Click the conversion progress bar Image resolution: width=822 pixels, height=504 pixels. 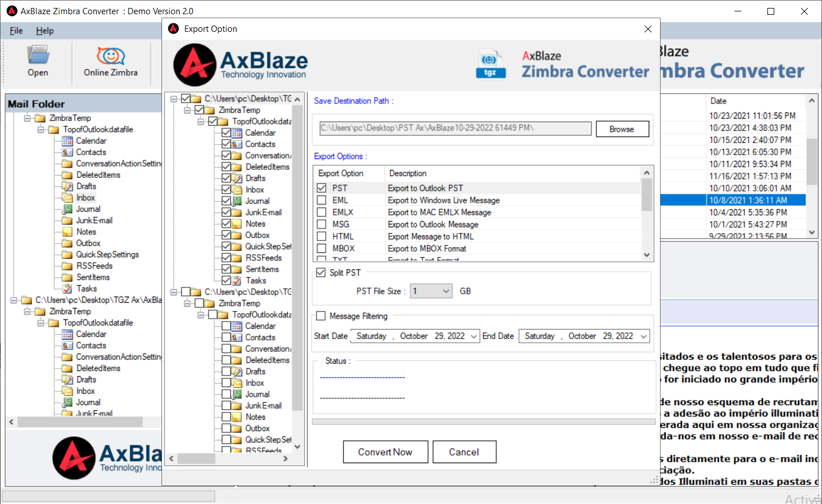coord(484,422)
